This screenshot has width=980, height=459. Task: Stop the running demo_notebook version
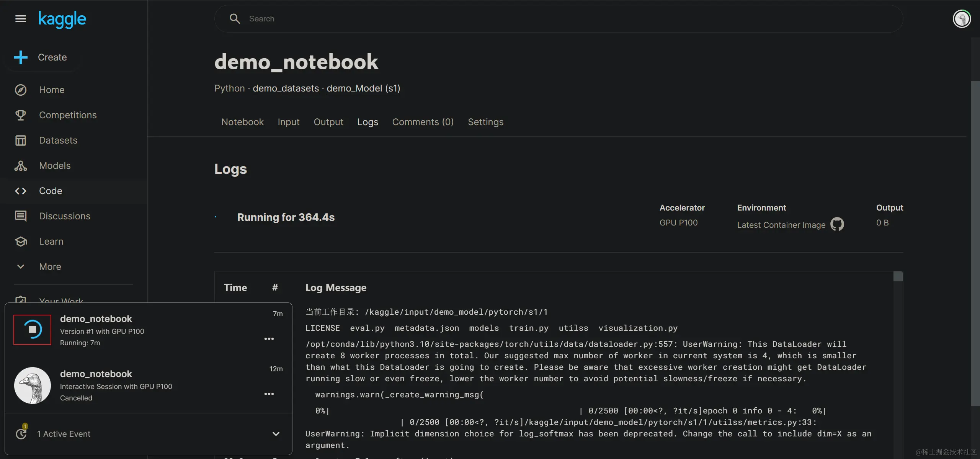click(33, 330)
